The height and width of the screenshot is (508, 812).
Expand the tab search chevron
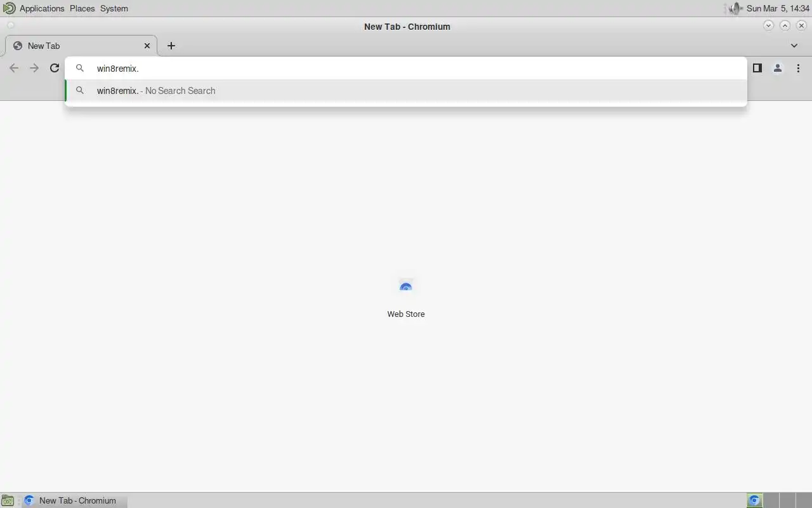coord(794,46)
